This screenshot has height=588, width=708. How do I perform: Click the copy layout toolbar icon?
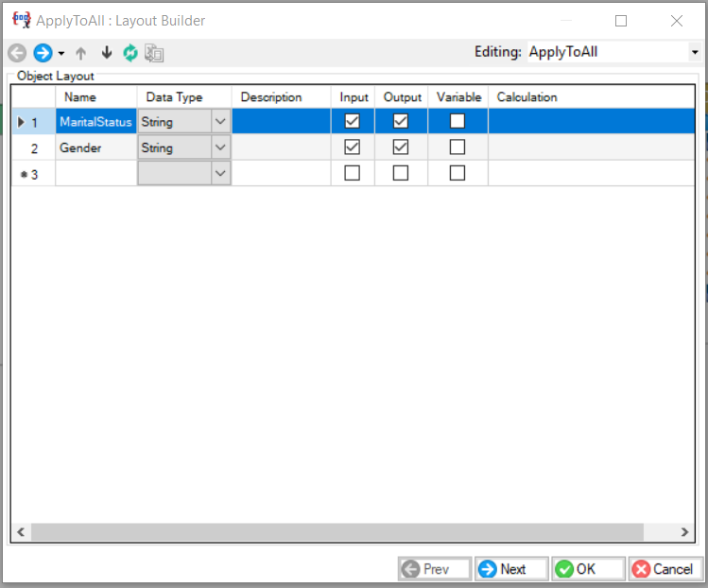(154, 53)
